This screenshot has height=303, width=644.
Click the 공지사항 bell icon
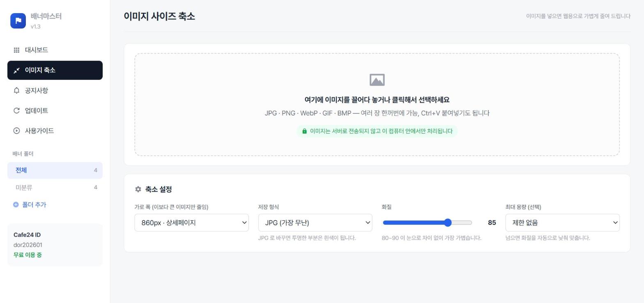tap(16, 90)
